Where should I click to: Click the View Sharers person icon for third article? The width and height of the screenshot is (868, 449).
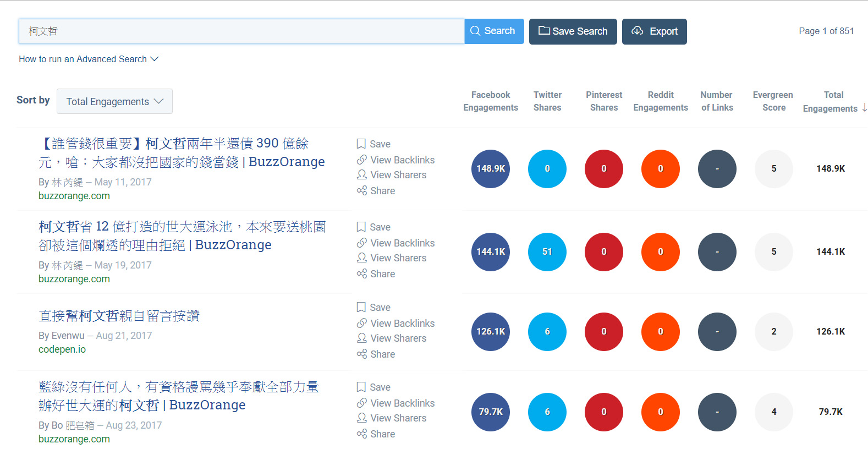pyautogui.click(x=361, y=338)
